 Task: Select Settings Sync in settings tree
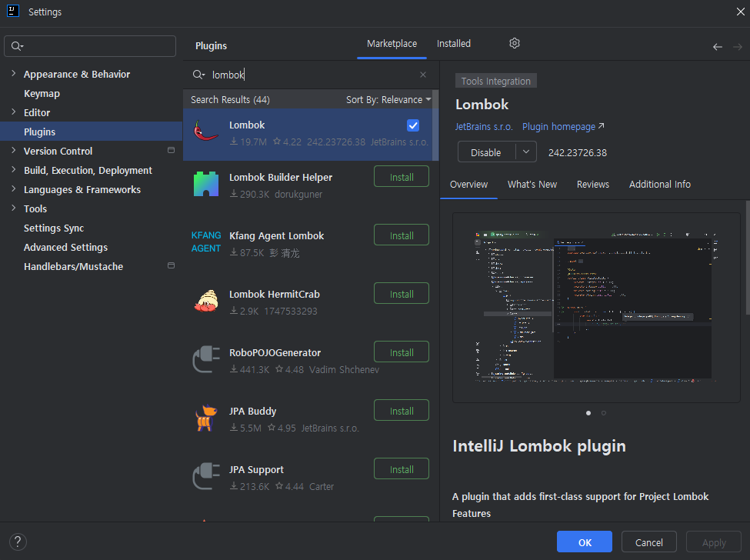point(54,228)
